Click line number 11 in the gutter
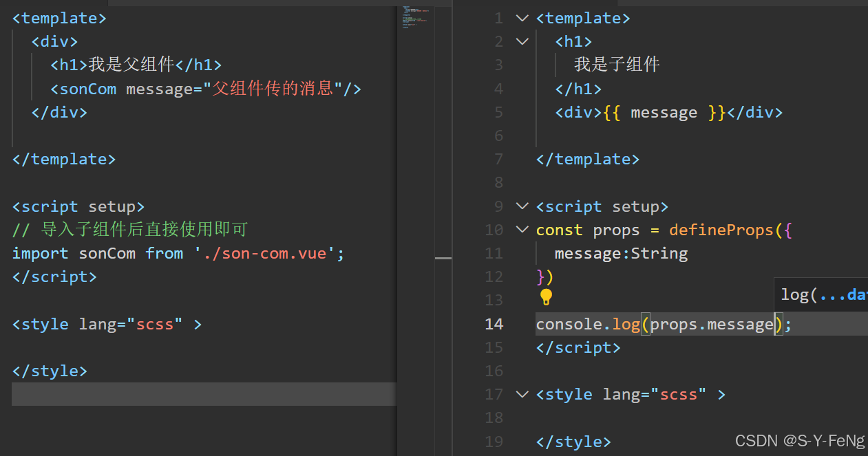 pyautogui.click(x=494, y=253)
